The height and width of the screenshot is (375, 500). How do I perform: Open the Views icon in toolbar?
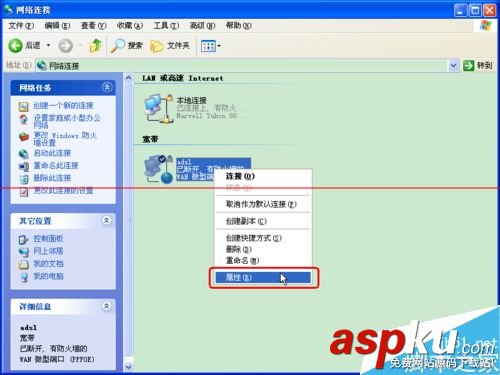(208, 46)
